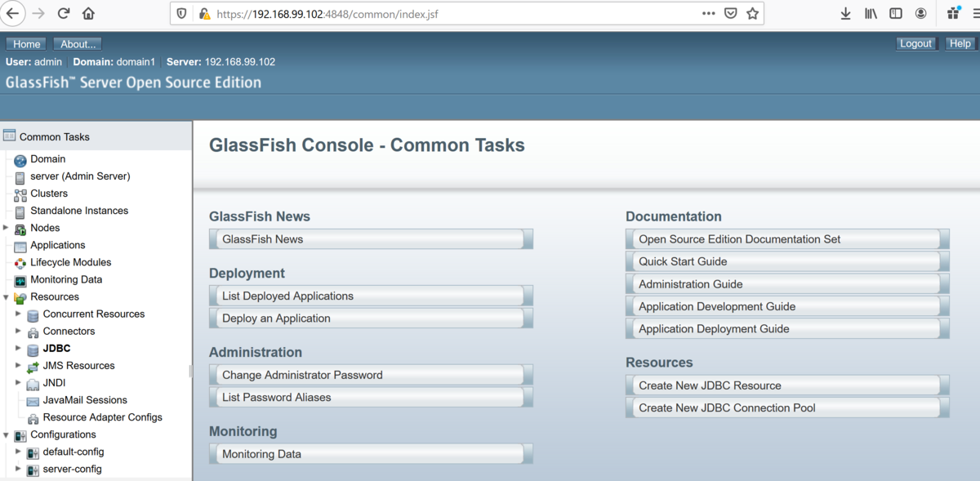Click the Resources folder icon
This screenshot has height=481, width=980.
pyautogui.click(x=20, y=297)
